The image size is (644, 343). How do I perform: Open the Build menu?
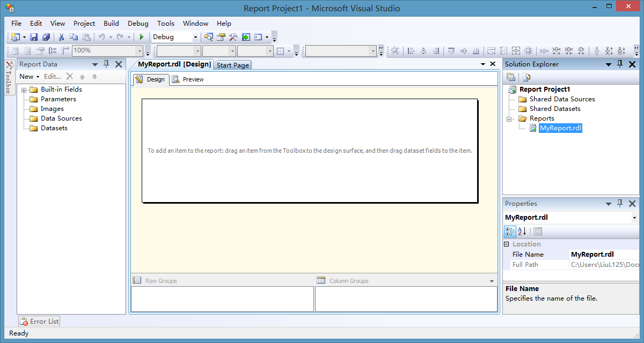tap(112, 24)
